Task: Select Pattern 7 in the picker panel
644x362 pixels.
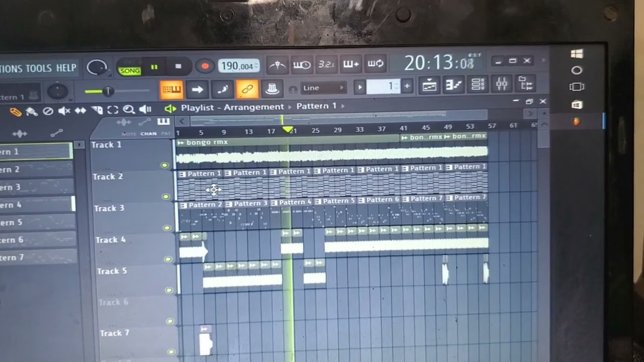Action: [x=38, y=257]
